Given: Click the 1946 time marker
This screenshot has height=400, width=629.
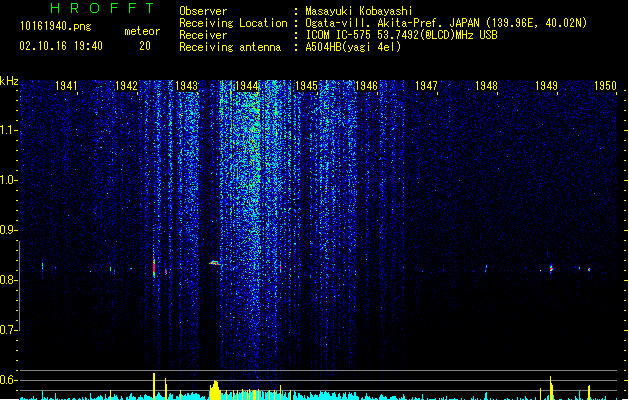Looking at the screenshot, I should pos(366,86).
